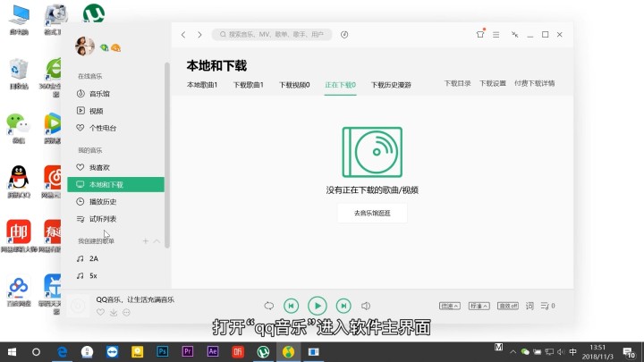The height and width of the screenshot is (362, 644).
Task: Skip to the previous track
Action: (x=292, y=306)
